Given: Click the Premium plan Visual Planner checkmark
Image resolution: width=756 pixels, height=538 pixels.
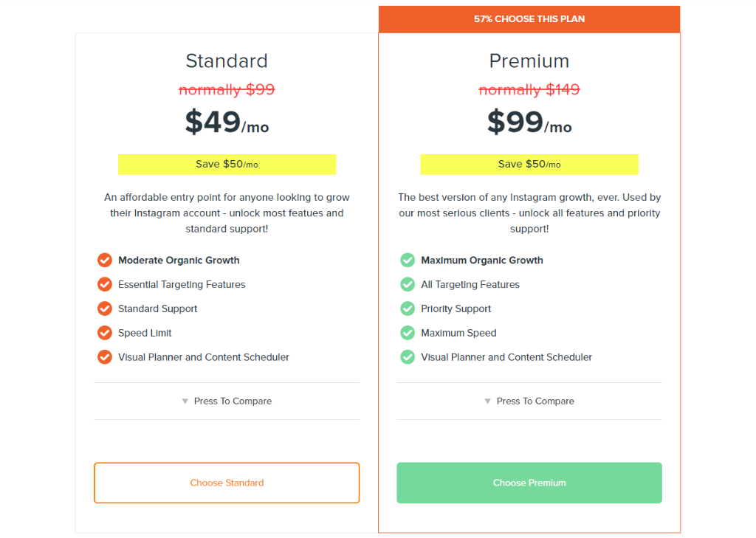Looking at the screenshot, I should pyautogui.click(x=408, y=357).
